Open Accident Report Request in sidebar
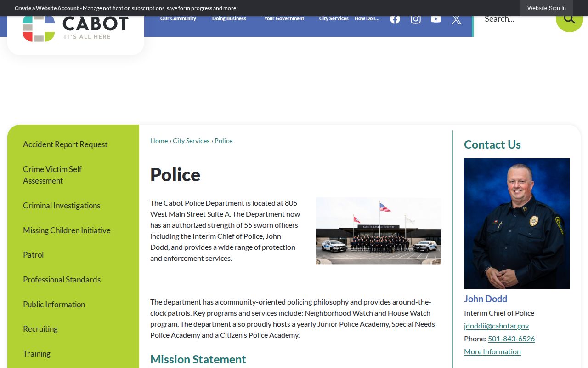Viewport: 588px width, 368px height. (65, 144)
